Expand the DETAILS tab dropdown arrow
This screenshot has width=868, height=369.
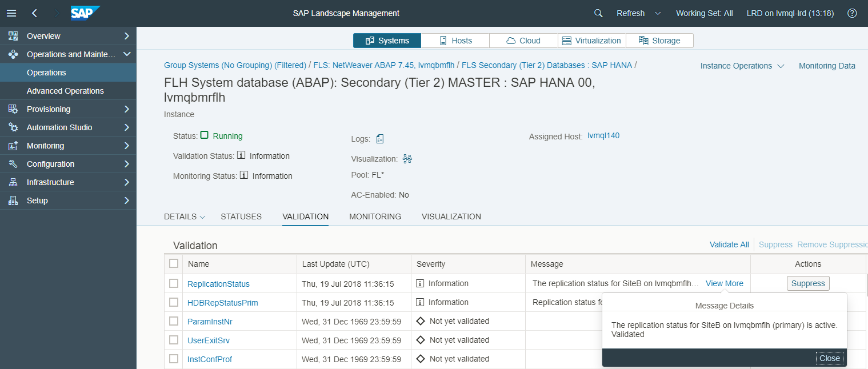point(202,217)
